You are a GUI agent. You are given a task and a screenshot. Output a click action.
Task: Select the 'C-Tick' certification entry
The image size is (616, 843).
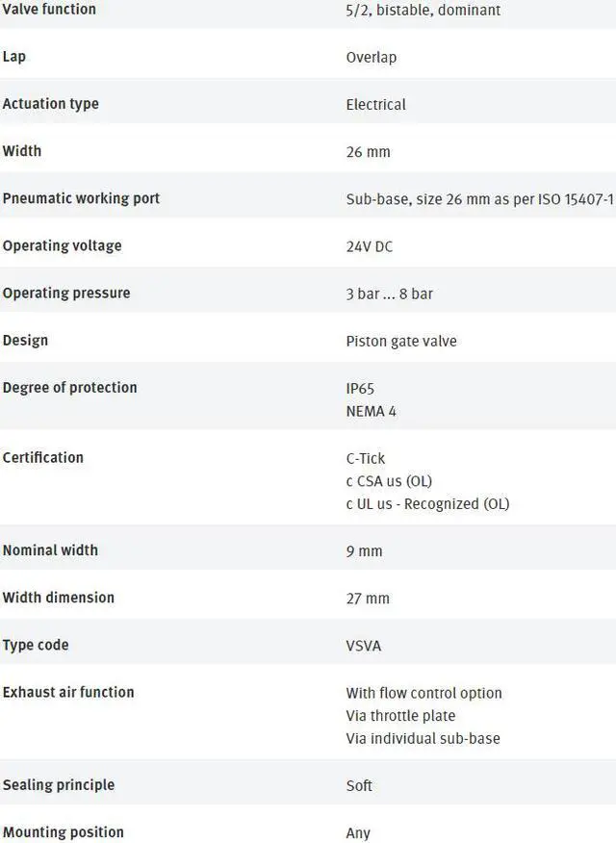[x=366, y=459]
